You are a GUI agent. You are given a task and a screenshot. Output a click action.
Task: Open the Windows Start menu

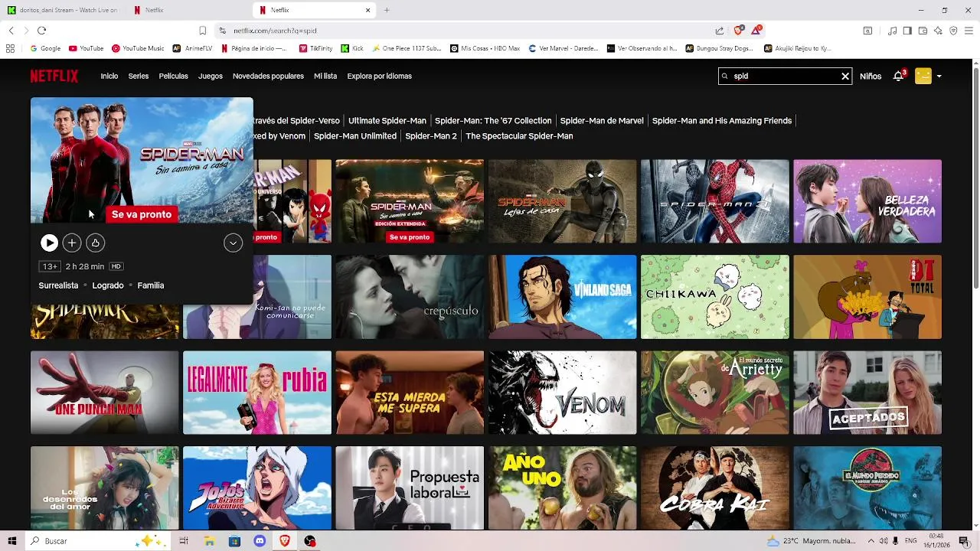(x=12, y=541)
